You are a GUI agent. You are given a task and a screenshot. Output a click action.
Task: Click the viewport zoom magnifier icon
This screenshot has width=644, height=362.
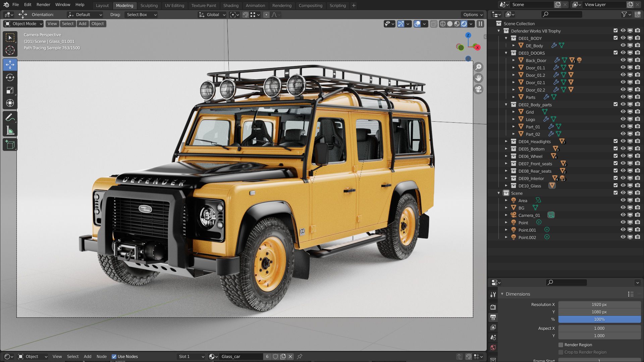[x=479, y=67]
